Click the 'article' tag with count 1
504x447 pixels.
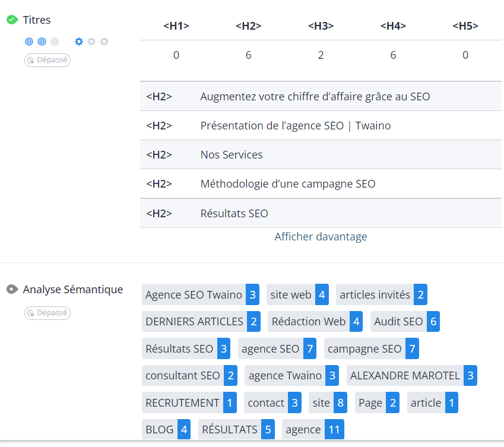tap(432, 402)
